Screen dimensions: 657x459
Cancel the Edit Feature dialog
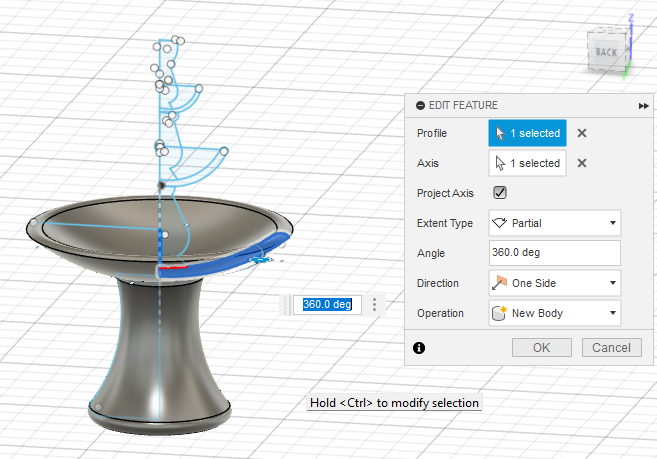[611, 347]
